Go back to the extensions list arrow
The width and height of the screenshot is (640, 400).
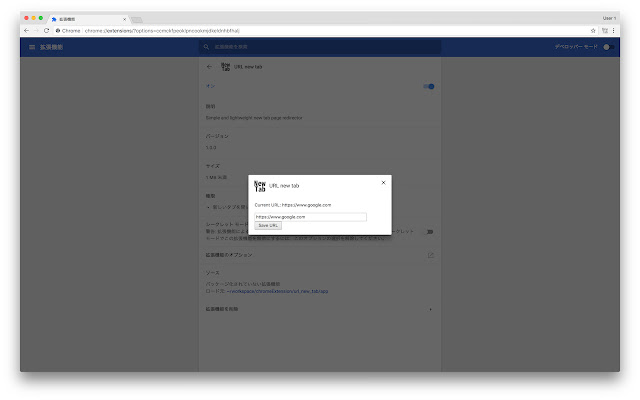209,67
